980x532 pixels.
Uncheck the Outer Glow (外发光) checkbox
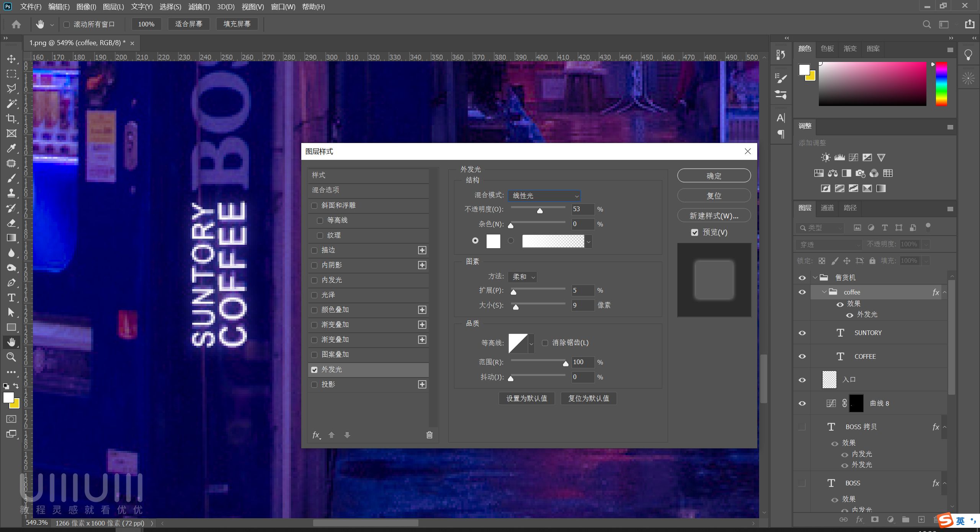pyautogui.click(x=314, y=369)
